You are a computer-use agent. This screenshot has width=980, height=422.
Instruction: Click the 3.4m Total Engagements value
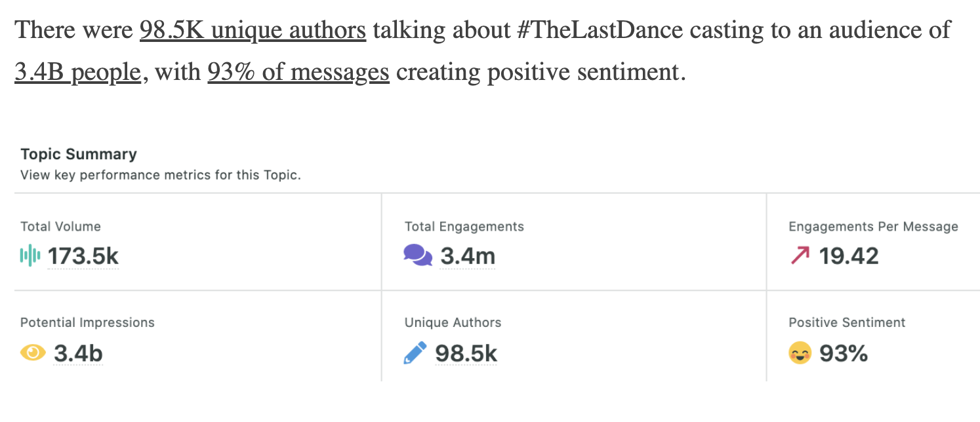468,256
